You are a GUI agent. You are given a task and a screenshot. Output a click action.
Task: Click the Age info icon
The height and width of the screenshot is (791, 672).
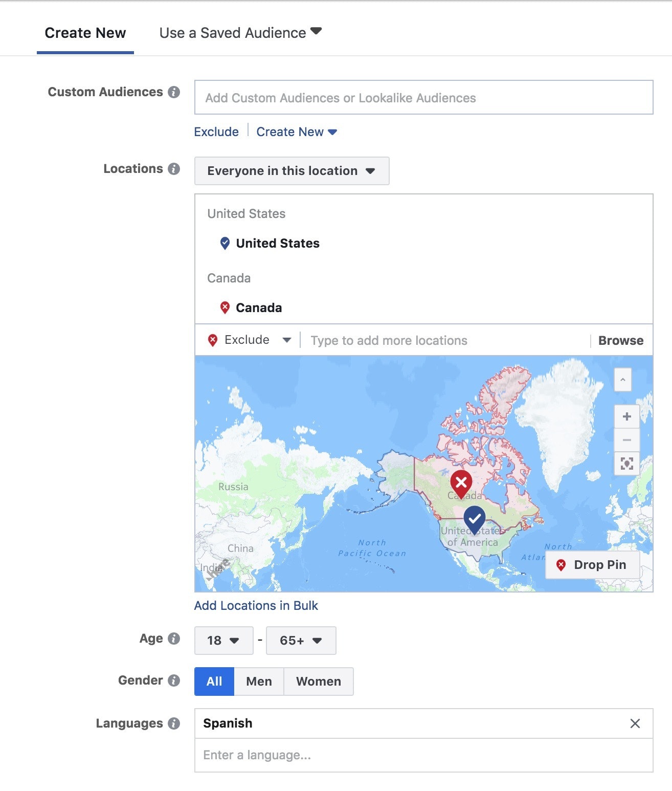(x=174, y=639)
